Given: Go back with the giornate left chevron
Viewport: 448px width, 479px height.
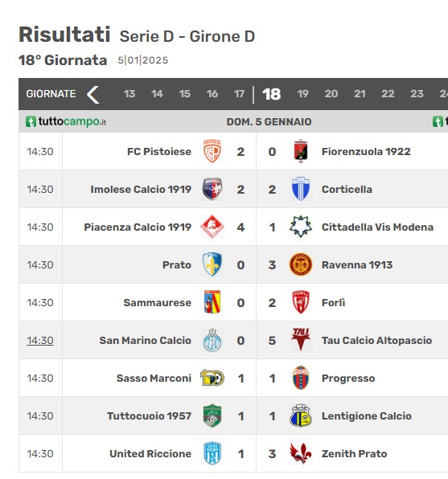Looking at the screenshot, I should point(92,94).
